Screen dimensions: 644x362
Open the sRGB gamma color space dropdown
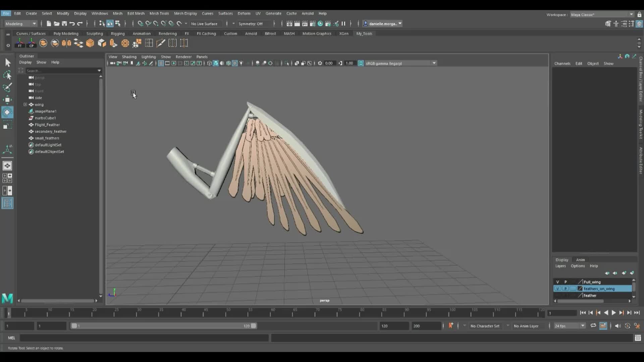[434, 63]
